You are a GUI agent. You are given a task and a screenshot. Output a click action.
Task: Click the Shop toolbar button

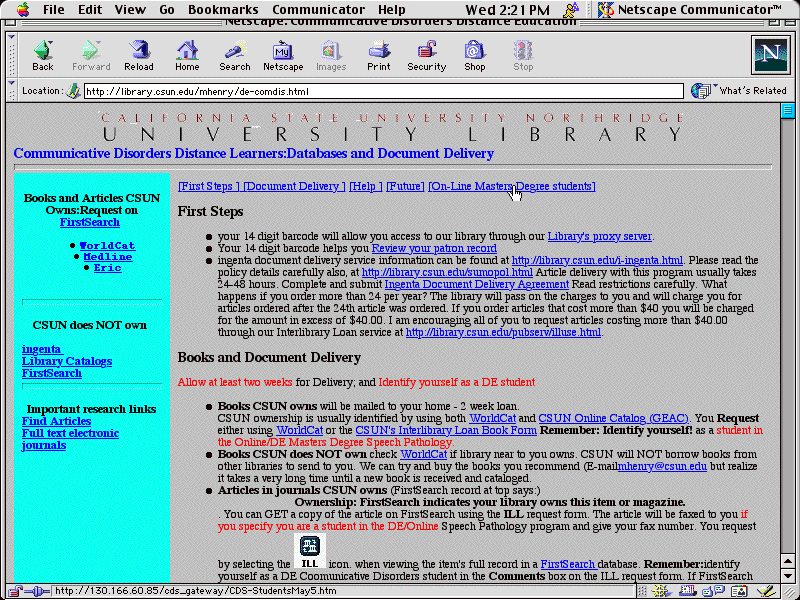(474, 55)
